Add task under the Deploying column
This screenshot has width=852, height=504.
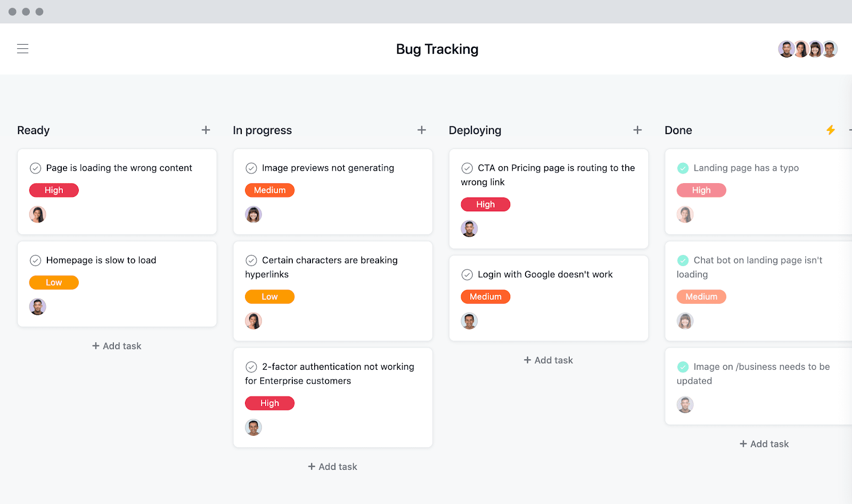(548, 360)
